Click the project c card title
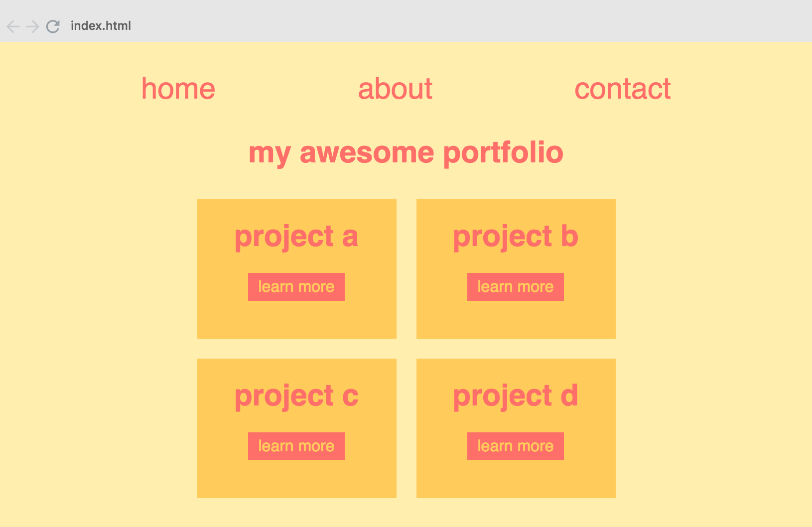The image size is (812, 527). pyautogui.click(x=296, y=396)
